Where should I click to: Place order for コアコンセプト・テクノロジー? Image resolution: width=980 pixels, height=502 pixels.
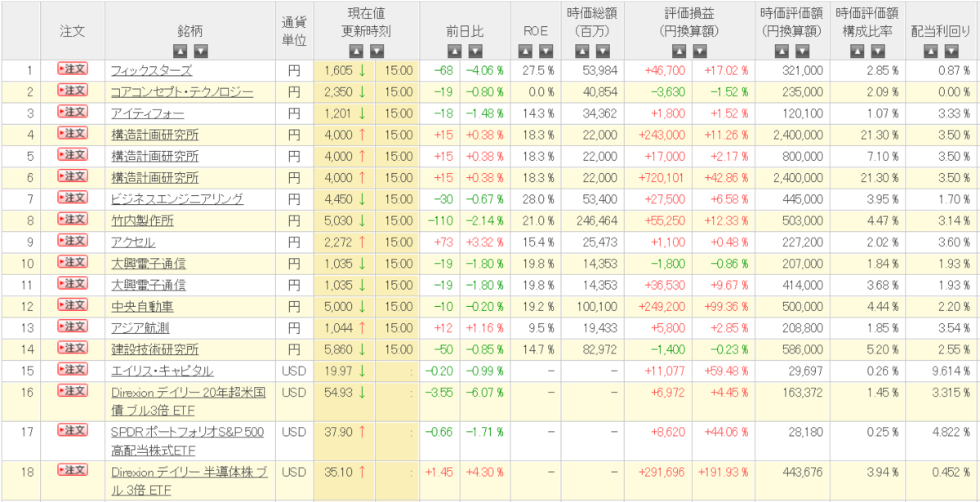coord(72,91)
